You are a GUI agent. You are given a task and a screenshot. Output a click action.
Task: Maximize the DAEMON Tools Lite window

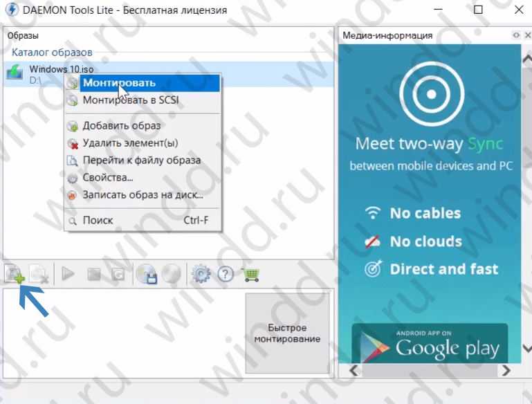tap(478, 10)
